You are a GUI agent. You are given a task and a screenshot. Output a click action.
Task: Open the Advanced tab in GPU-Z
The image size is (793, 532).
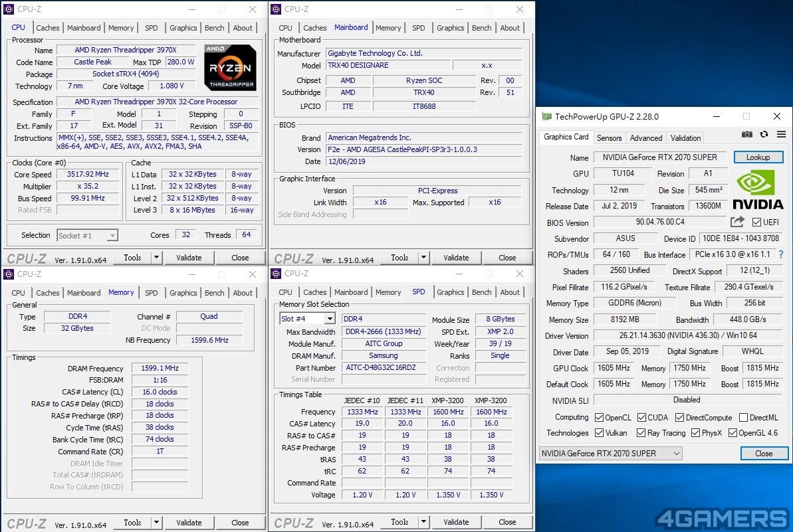click(646, 138)
